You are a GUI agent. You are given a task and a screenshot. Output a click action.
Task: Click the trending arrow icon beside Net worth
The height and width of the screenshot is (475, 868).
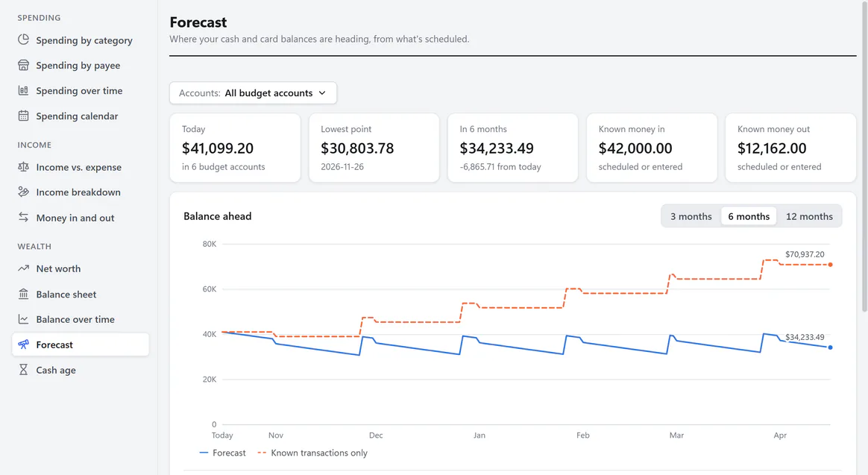[x=23, y=268]
